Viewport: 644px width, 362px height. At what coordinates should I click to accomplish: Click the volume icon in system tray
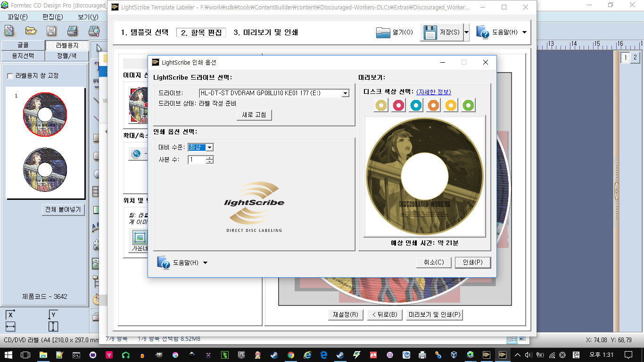coord(529,354)
